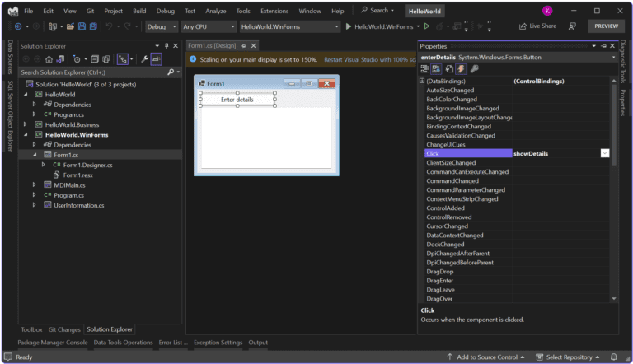Switch to the Git Changes tab
This screenshot has width=633, height=364.
[x=64, y=329]
